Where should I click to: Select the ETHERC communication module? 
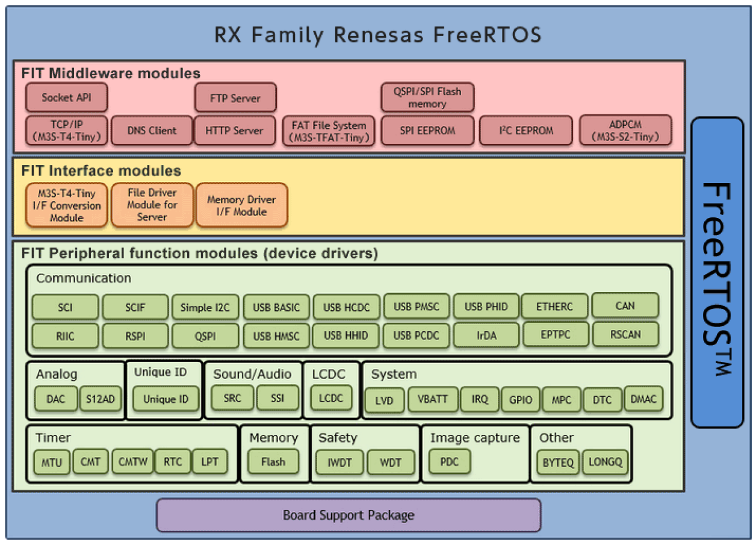click(x=554, y=307)
